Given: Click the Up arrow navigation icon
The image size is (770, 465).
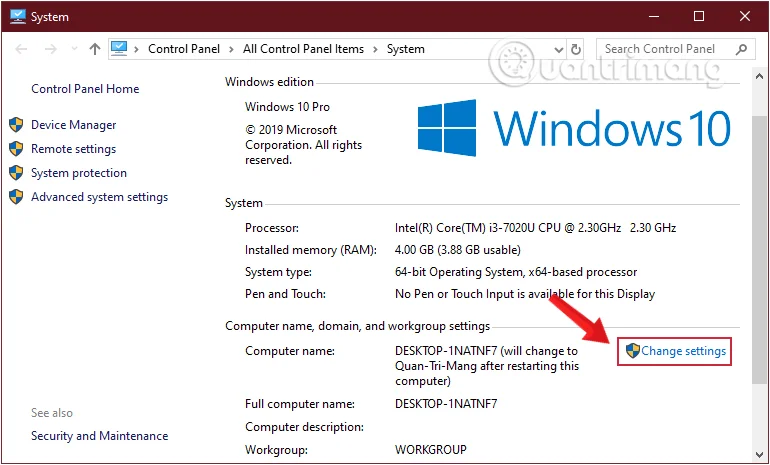Looking at the screenshot, I should pos(95,49).
